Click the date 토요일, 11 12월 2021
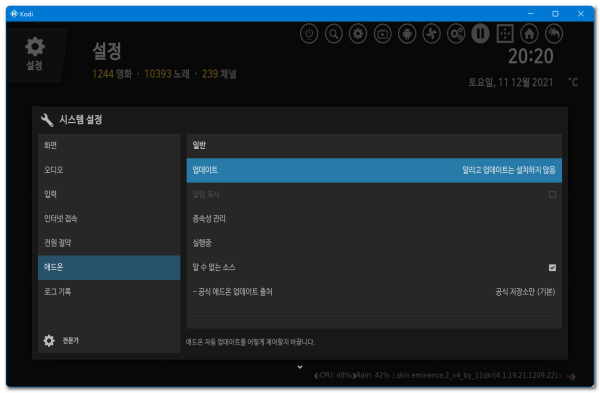 tap(511, 82)
